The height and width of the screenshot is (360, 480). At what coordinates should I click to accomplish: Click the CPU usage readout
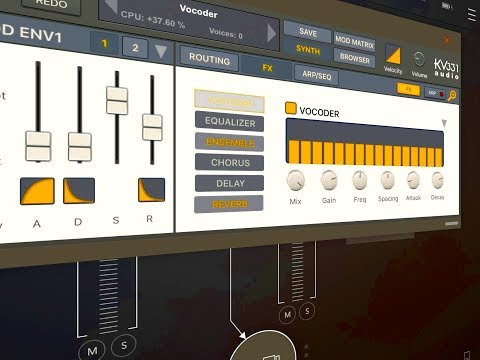pos(153,19)
